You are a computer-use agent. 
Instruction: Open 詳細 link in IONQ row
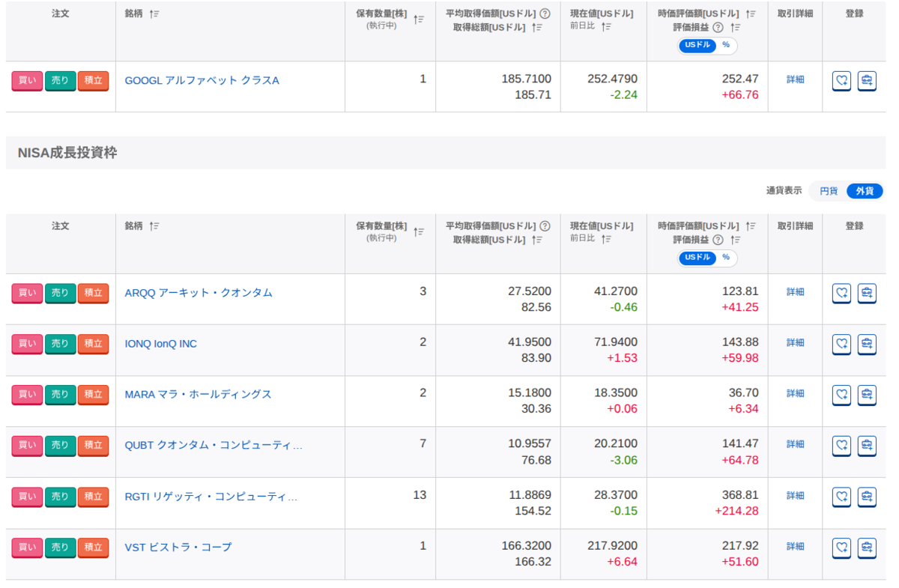[795, 342]
